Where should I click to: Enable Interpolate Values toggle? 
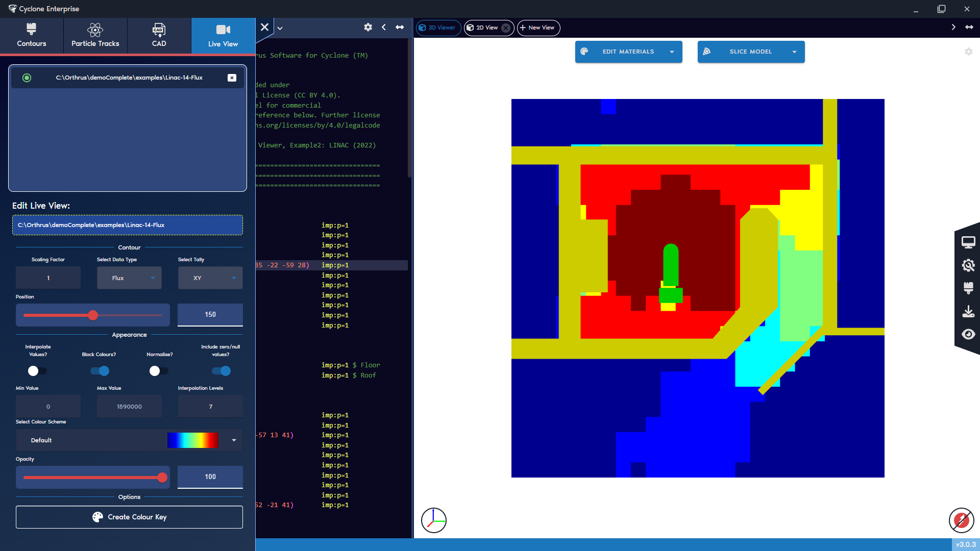pyautogui.click(x=37, y=371)
